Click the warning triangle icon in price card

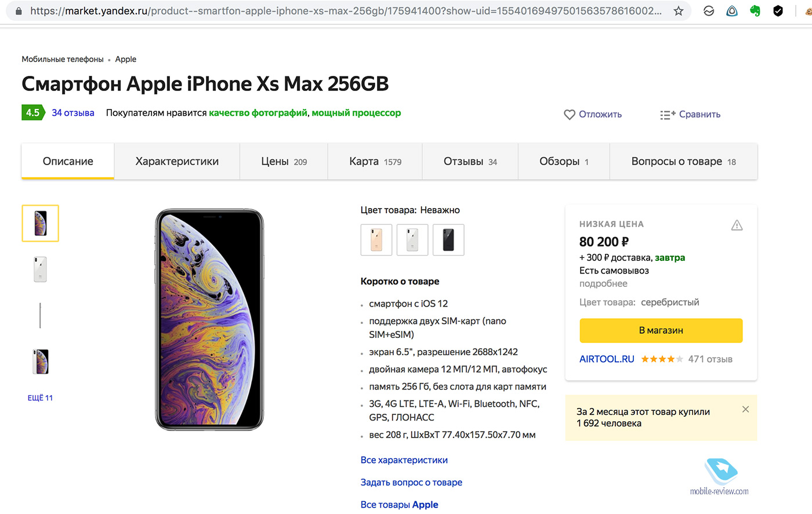[x=737, y=225]
